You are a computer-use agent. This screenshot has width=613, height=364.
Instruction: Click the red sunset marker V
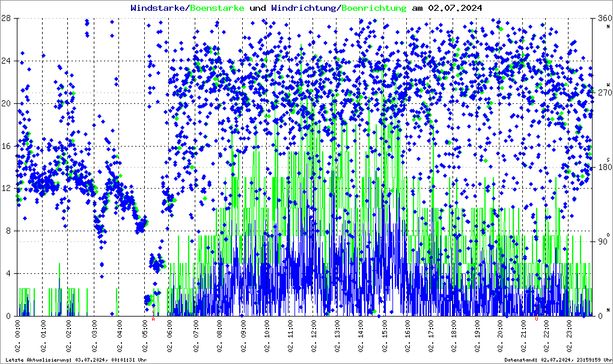click(x=536, y=319)
